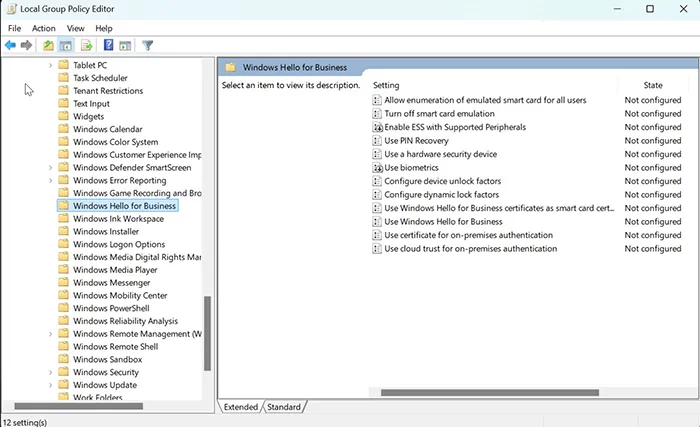Toggle the Show/Hide Console Tree icon

pos(66,45)
